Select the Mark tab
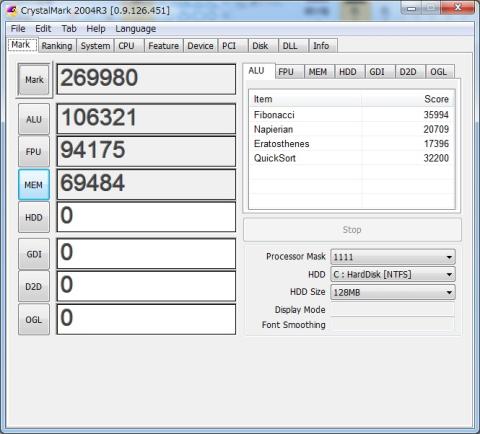Viewport: 480px width, 434px height. click(x=22, y=45)
